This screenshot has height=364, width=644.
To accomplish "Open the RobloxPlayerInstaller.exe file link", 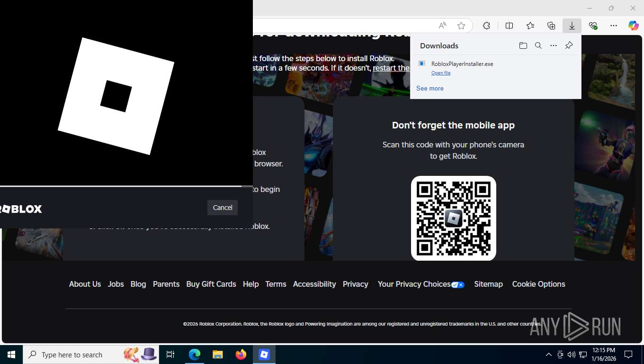I will click(441, 73).
